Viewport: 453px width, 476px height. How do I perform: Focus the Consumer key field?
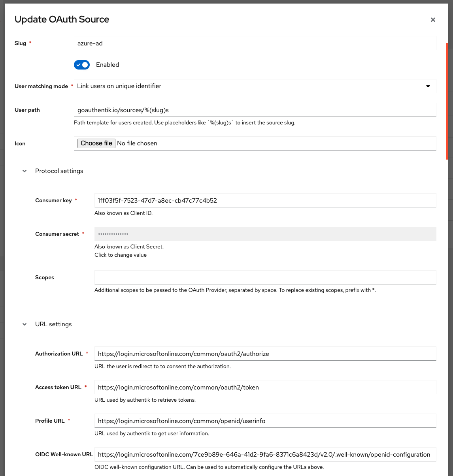coord(265,201)
